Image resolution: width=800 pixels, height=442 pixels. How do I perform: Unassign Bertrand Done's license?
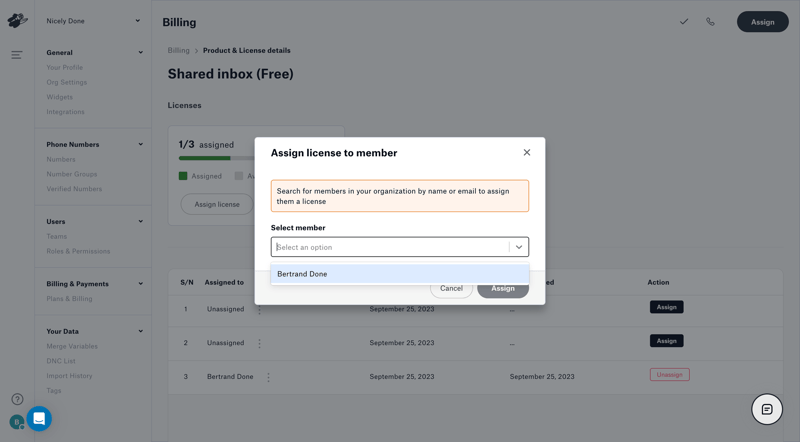pyautogui.click(x=669, y=375)
